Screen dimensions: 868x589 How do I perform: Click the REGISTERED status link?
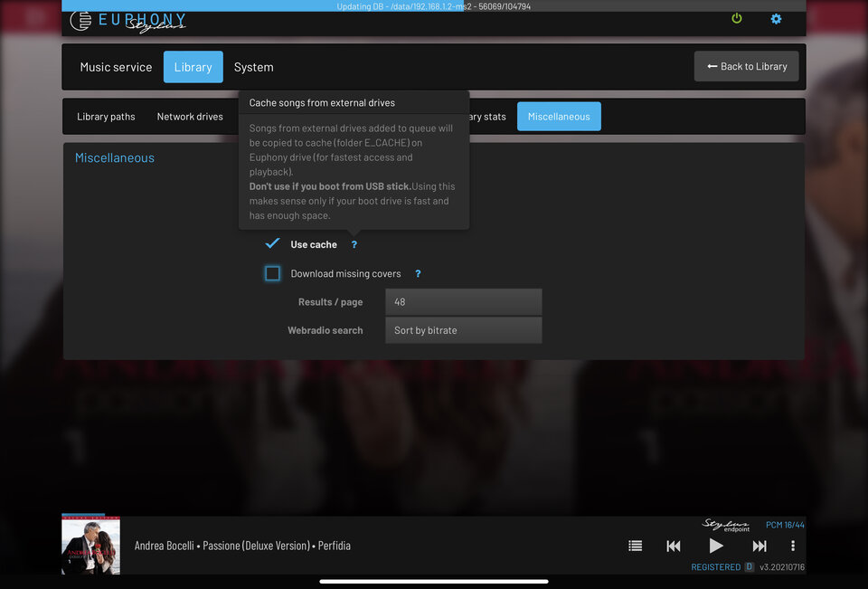716,567
